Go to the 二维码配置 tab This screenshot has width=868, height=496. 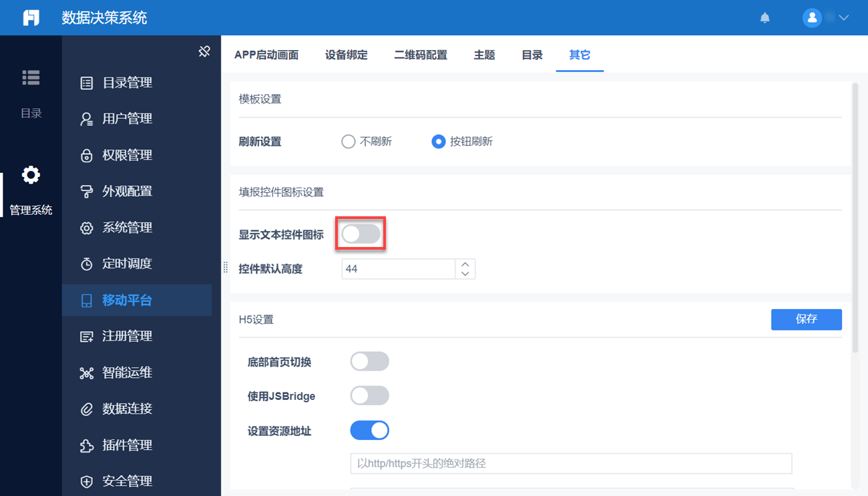point(421,55)
